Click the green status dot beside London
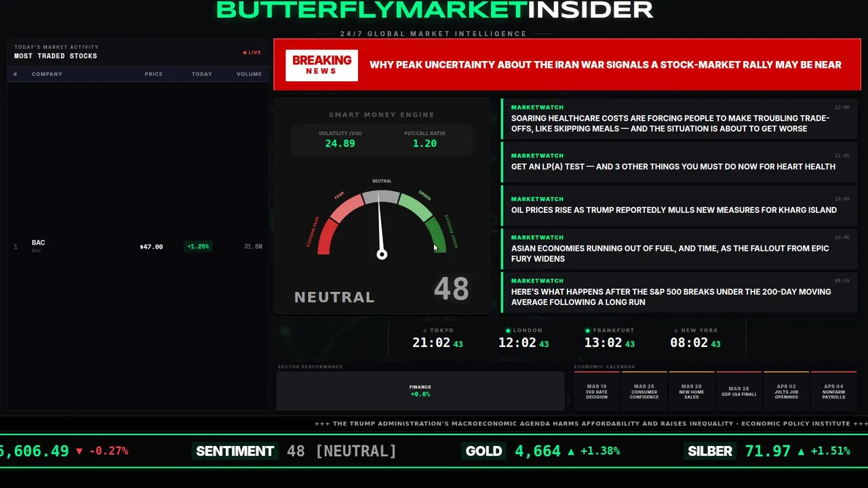Viewport: 868px width, 488px height. tap(508, 331)
